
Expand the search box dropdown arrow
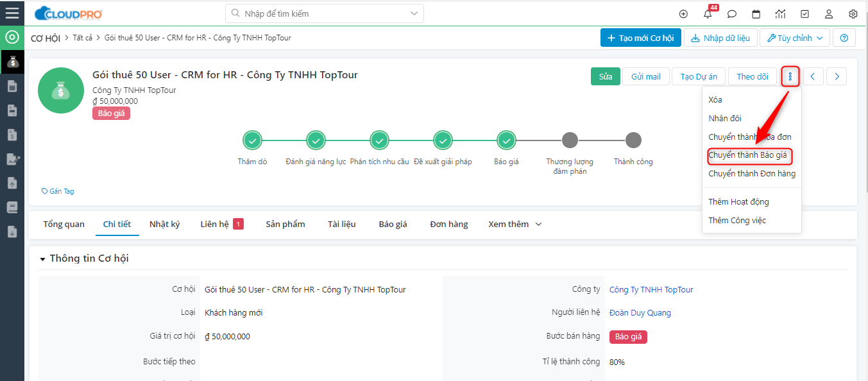pyautogui.click(x=414, y=13)
